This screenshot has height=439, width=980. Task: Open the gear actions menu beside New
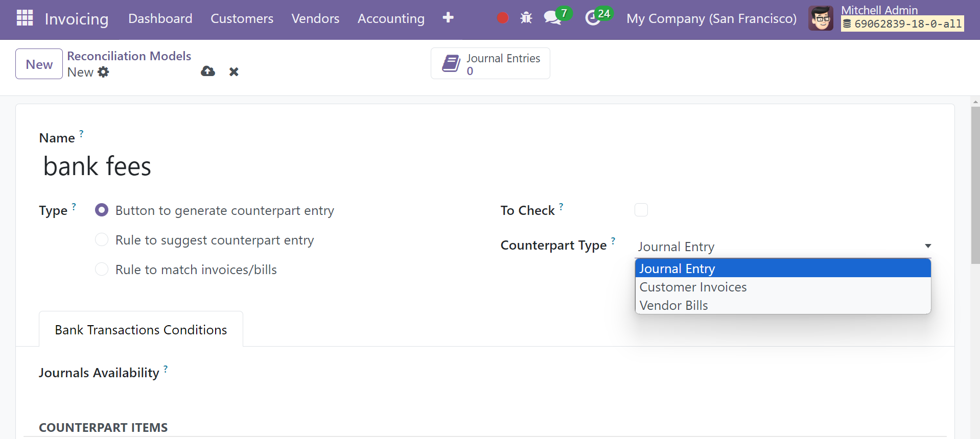104,72
